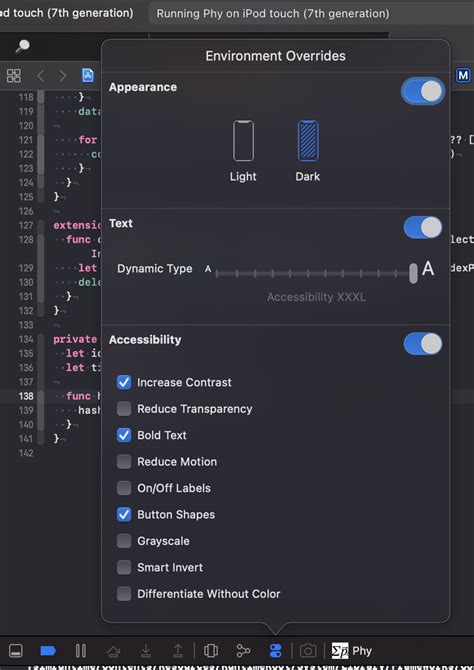
Task: Pause program execution in debug bar
Action: (x=81, y=651)
